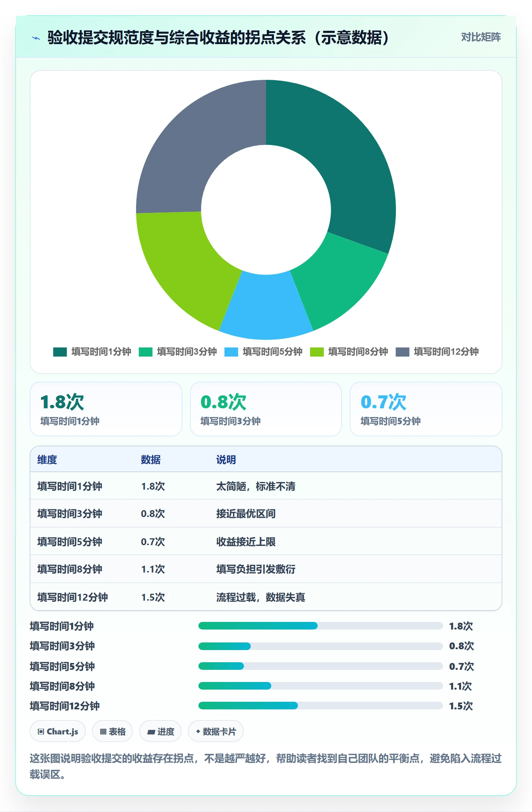Click the 1.5次 table value
The image size is (532, 812).
[153, 597]
